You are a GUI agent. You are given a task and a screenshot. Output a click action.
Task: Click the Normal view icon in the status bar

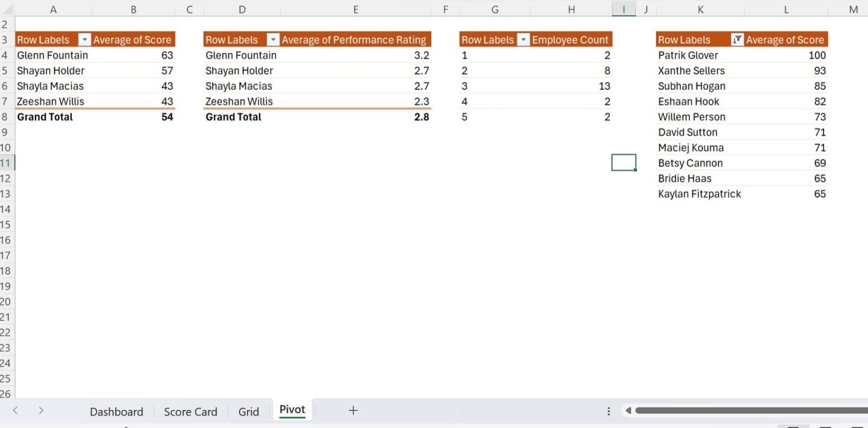(x=793, y=426)
